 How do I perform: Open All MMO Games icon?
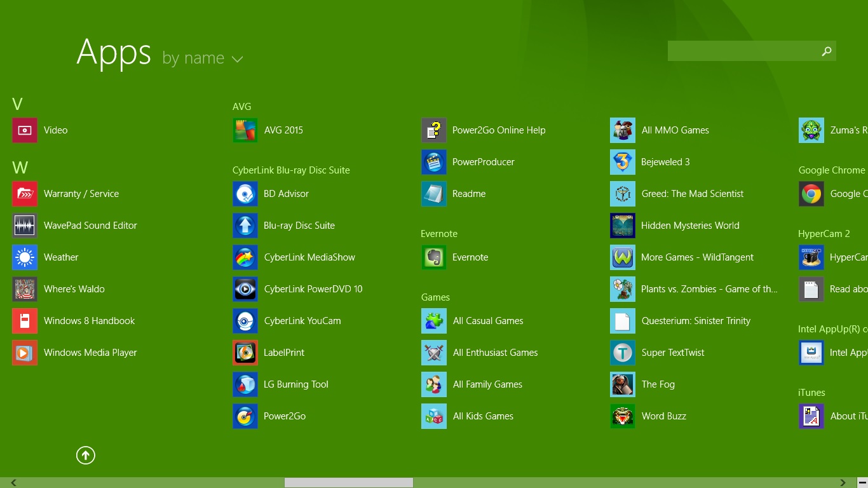tap(623, 130)
